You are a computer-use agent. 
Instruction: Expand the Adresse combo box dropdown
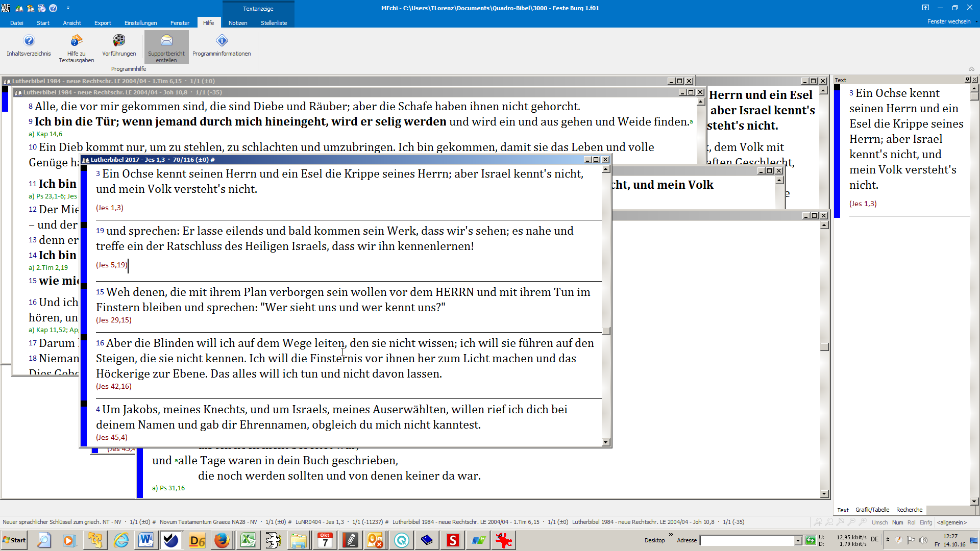click(x=798, y=541)
